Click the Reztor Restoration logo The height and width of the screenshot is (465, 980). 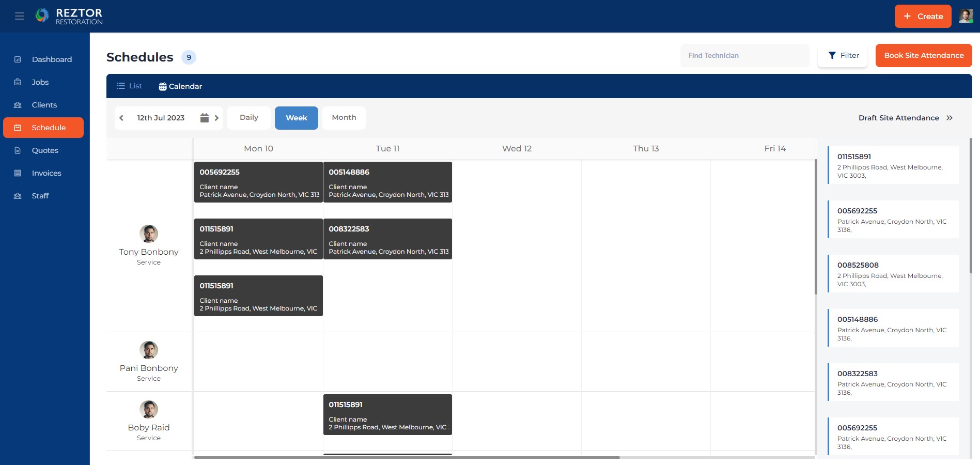(69, 16)
